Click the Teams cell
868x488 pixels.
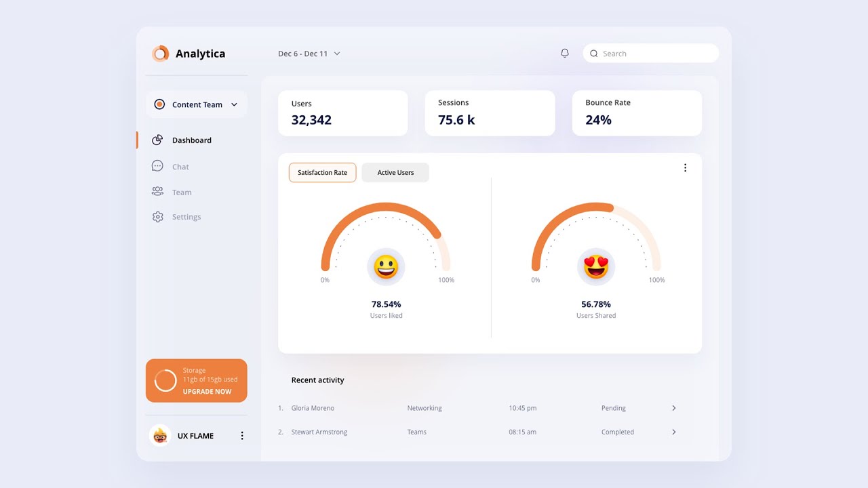click(x=417, y=432)
